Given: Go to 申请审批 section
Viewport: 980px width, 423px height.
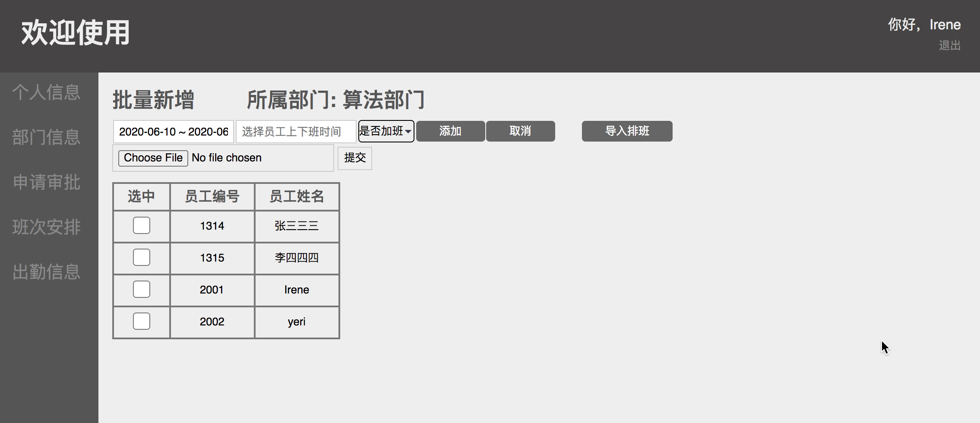Looking at the screenshot, I should point(47,182).
